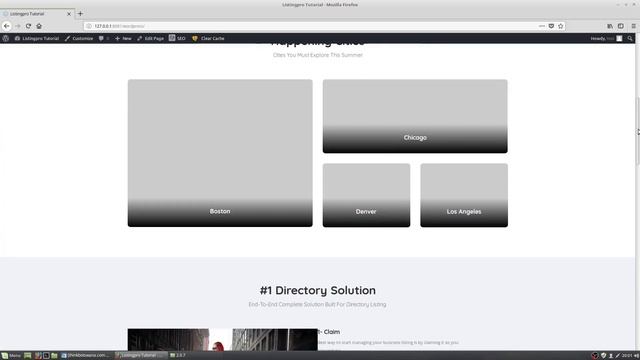Click the show desktop icon in taskbar
The width and height of the screenshot is (640, 360).
click(x=27, y=356)
